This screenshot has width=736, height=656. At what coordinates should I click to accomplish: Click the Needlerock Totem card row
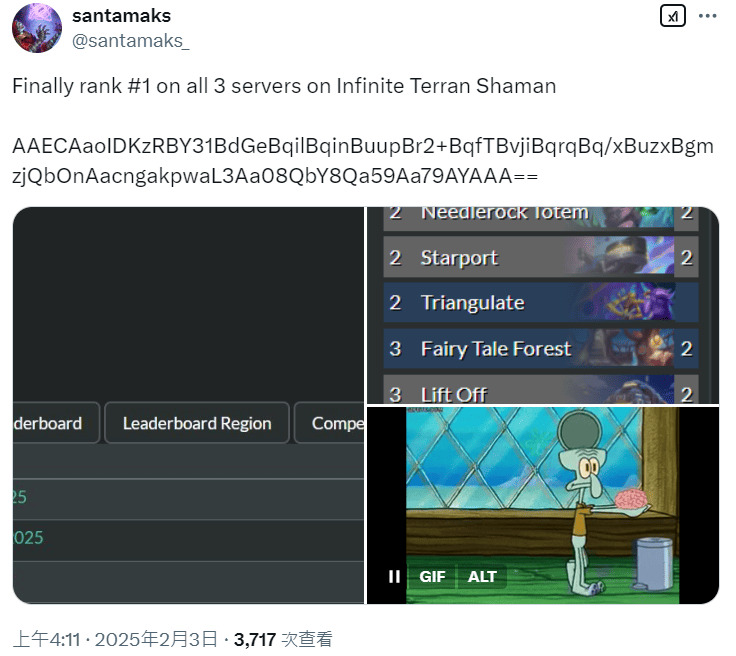541,219
